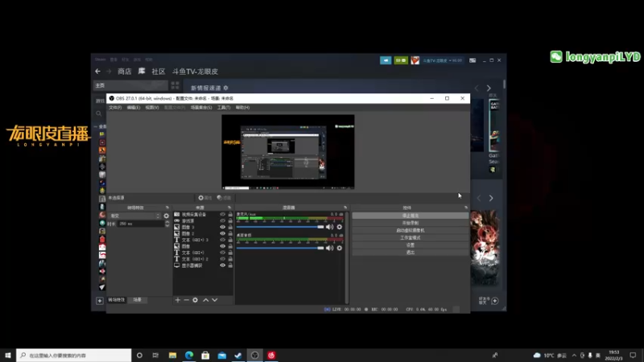Viewport: 644px width, 362px height.
Task: Open the 渐变 transition dropdown
Action: (x=134, y=216)
